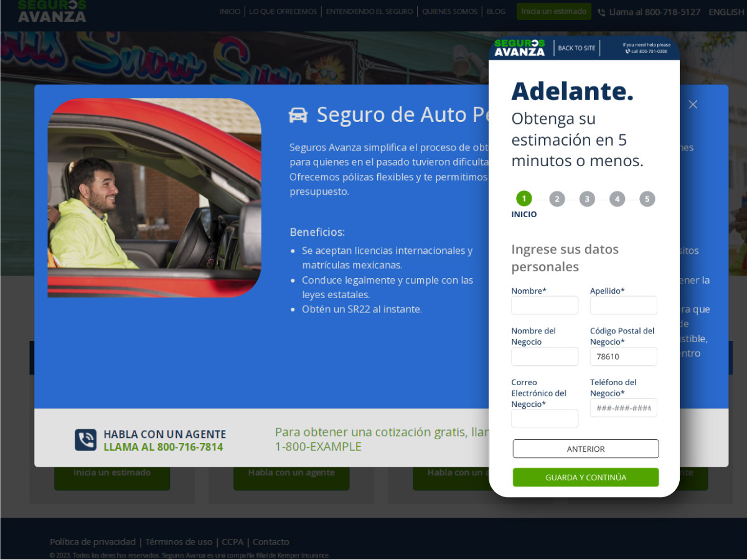Select step 5 in the progress stepper
Viewport: 747px width, 560px height.
pyautogui.click(x=647, y=199)
